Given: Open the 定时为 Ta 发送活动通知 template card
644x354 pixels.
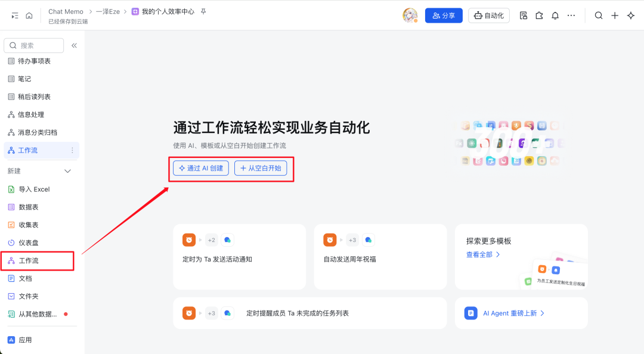Looking at the screenshot, I should click(239, 257).
